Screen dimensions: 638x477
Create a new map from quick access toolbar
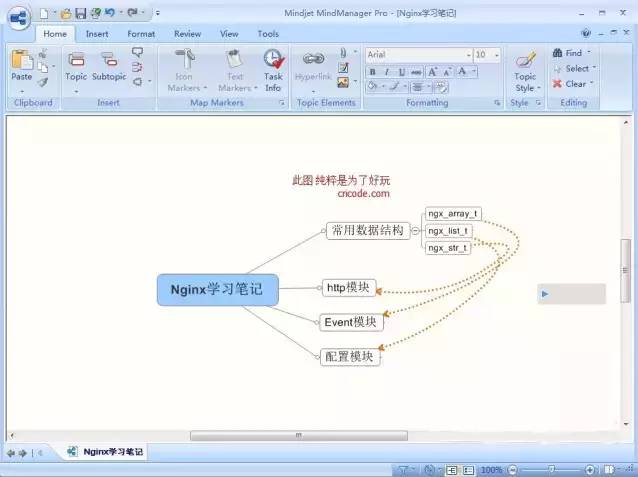click(44, 13)
